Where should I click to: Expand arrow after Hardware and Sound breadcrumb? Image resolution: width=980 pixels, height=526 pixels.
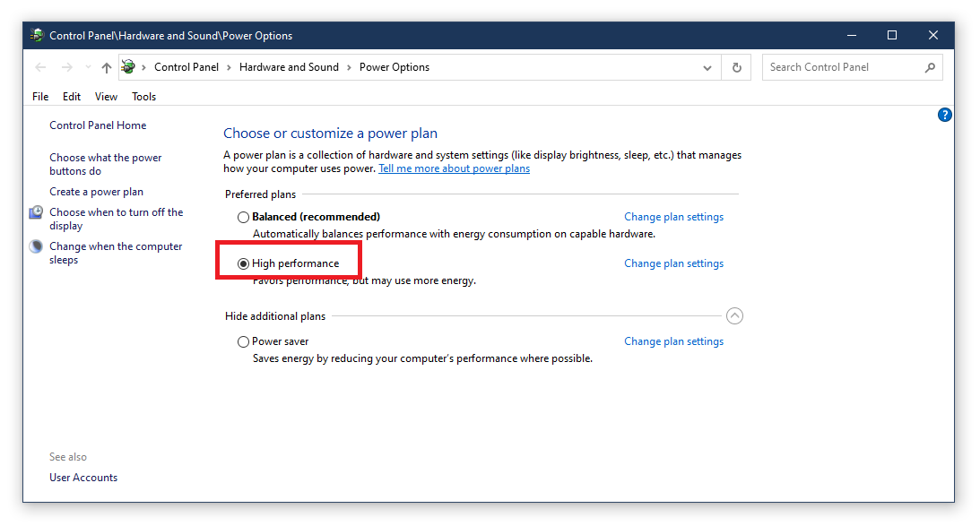coord(349,67)
